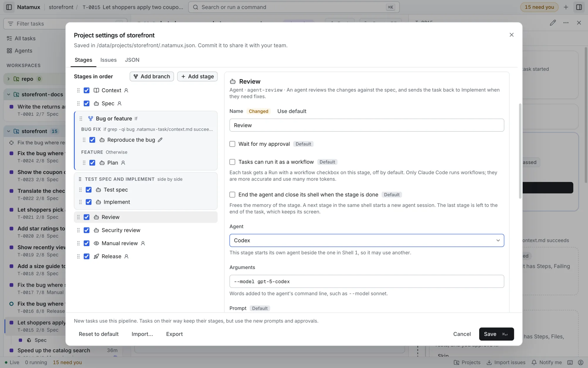Click Notify me bell in status bar
Image resolution: width=588 pixels, height=368 pixels.
547,362
